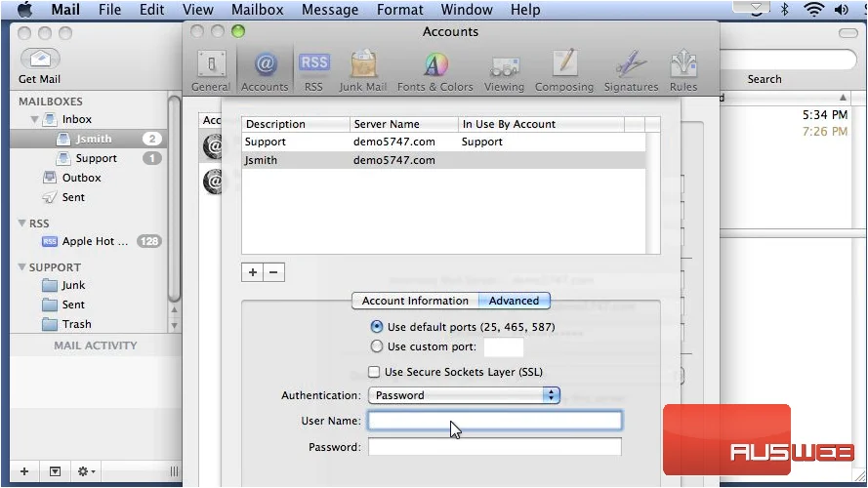Collapse the Inbox disclosure triangle

click(34, 119)
